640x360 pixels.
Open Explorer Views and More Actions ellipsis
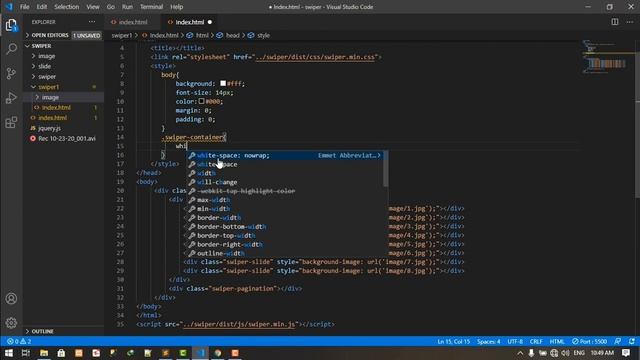92,22
